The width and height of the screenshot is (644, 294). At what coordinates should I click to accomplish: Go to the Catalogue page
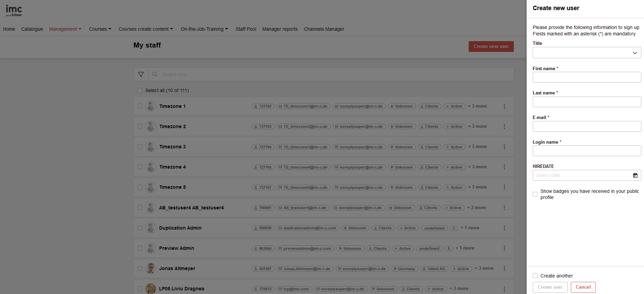[x=32, y=29]
